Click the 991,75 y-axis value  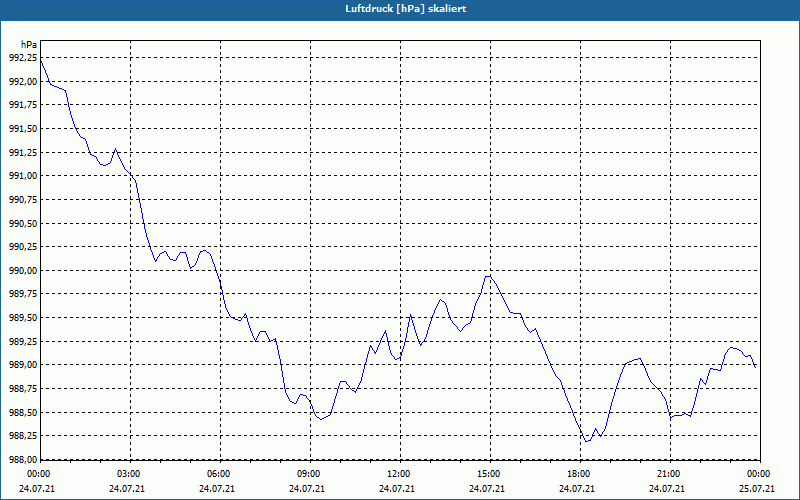tap(23, 105)
